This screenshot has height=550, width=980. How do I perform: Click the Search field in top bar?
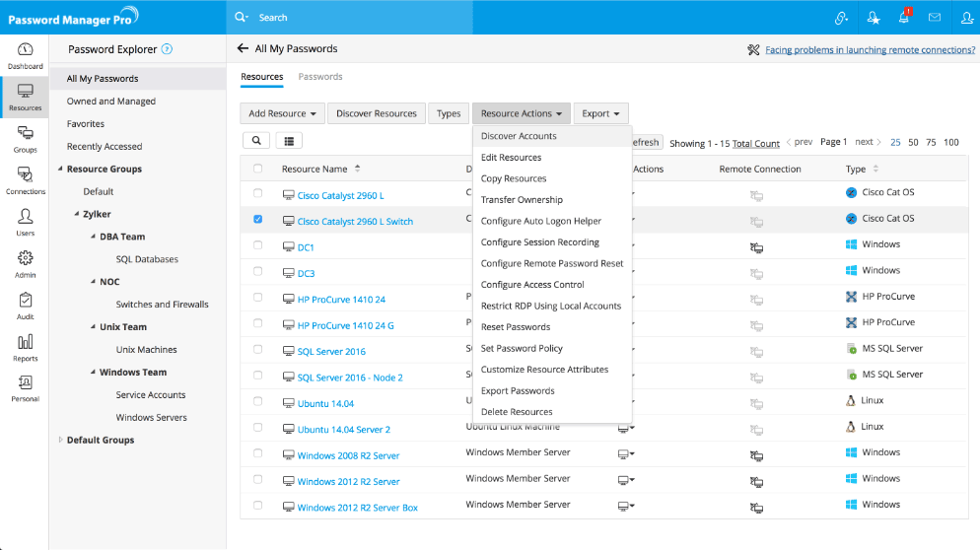(394, 17)
